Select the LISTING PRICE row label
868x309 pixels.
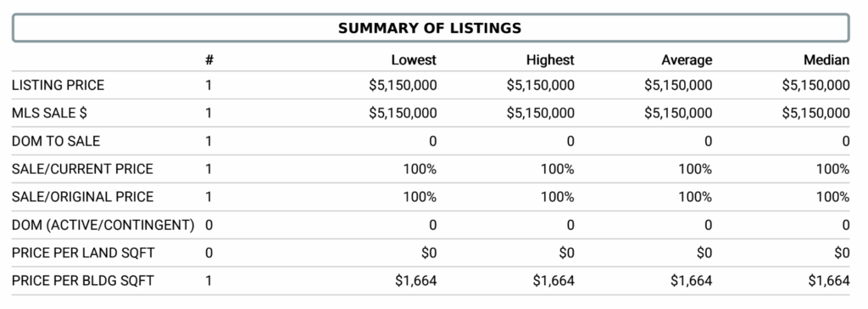click(x=58, y=86)
